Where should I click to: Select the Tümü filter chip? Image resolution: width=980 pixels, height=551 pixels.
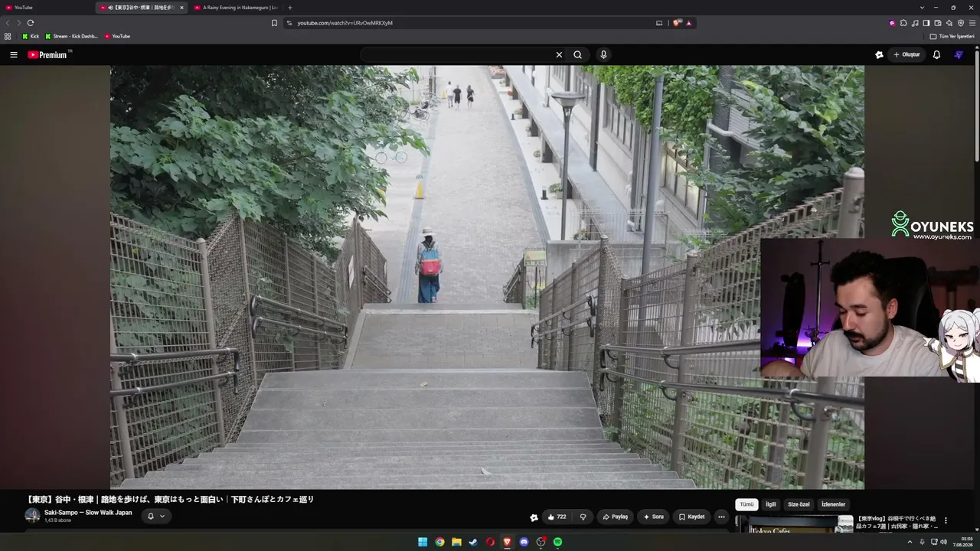pyautogui.click(x=746, y=505)
